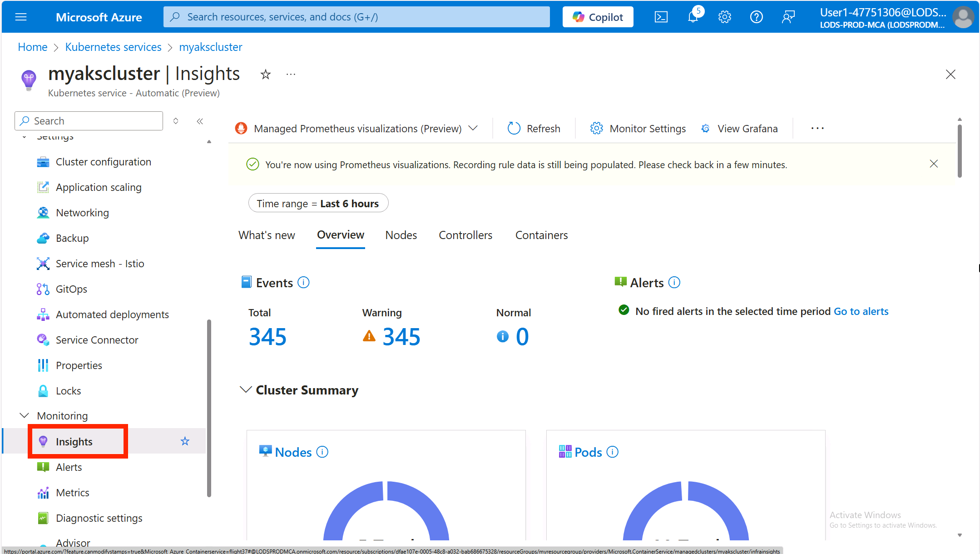
Task: Open the Networking blade
Action: [x=82, y=213]
